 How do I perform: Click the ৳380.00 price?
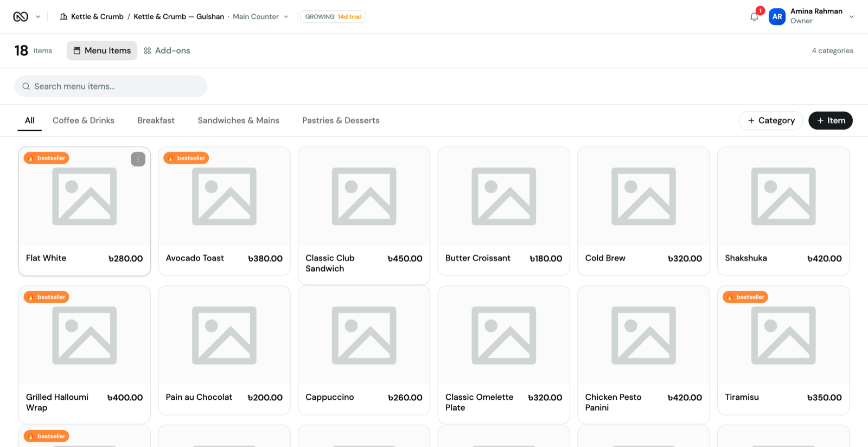pyautogui.click(x=265, y=259)
